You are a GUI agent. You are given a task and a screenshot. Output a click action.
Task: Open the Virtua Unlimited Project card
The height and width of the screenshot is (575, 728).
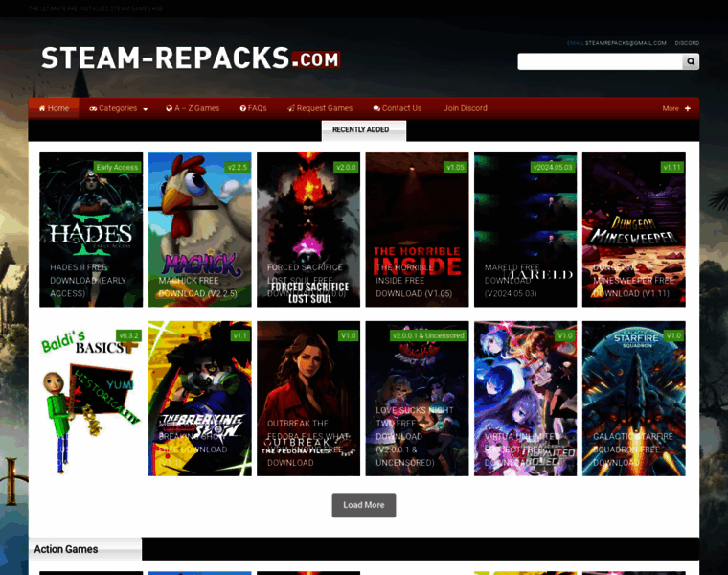526,399
